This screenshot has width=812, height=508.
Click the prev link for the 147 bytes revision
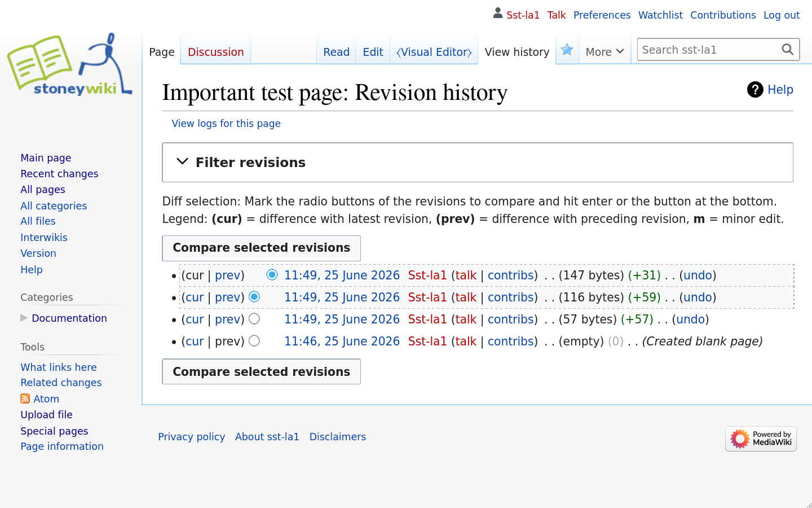[228, 275]
